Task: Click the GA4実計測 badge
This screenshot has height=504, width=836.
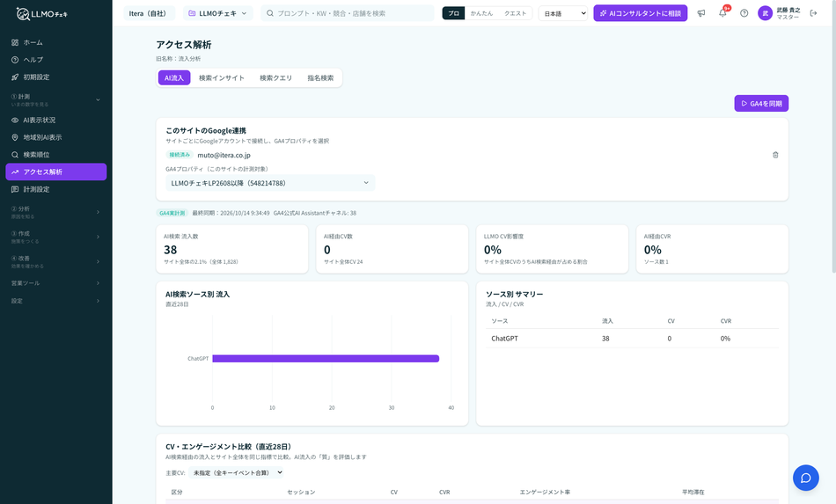Action: point(172,213)
